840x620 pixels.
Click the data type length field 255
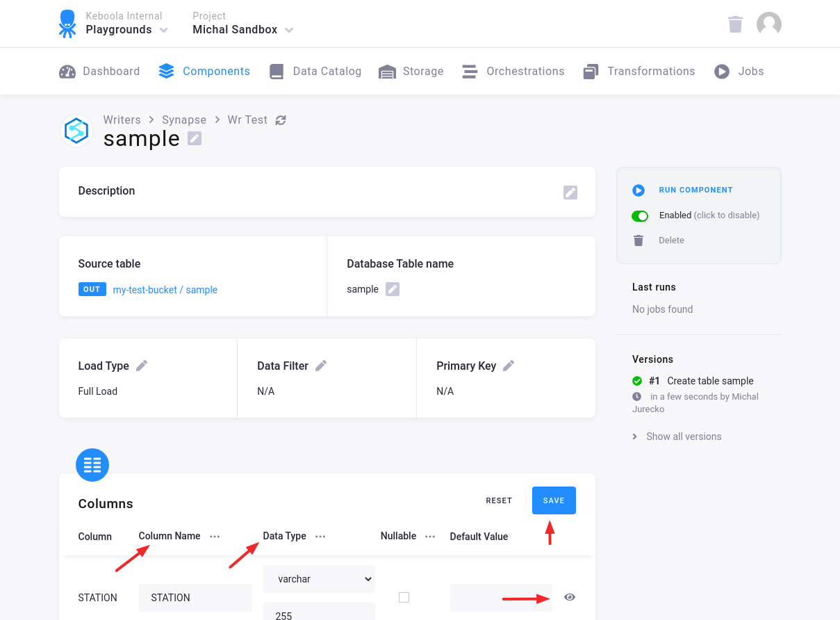[x=319, y=612]
